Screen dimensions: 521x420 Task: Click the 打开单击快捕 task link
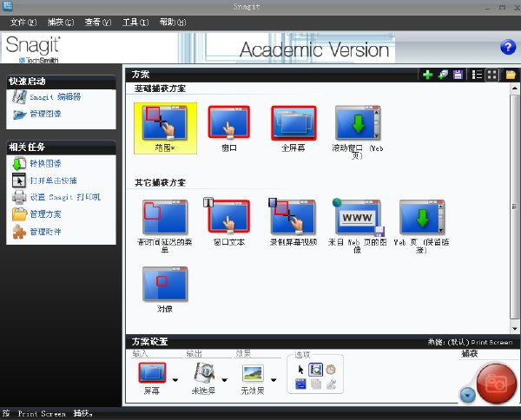[54, 180]
